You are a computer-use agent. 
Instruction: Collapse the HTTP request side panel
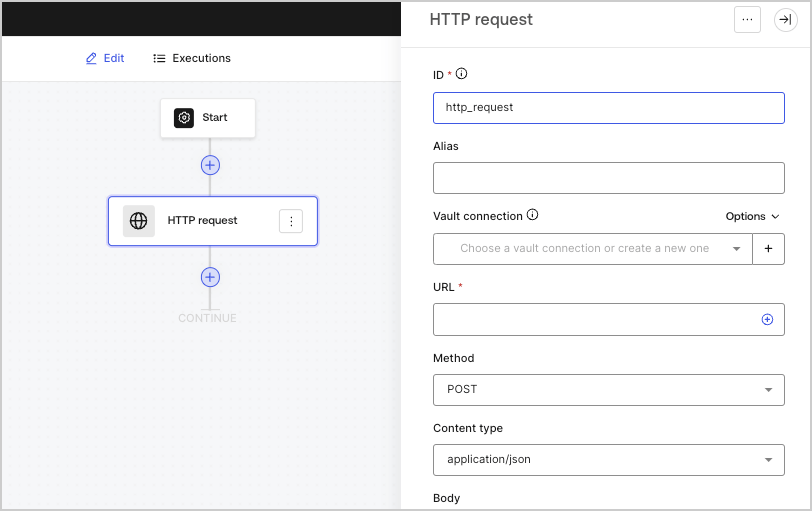coord(786,20)
